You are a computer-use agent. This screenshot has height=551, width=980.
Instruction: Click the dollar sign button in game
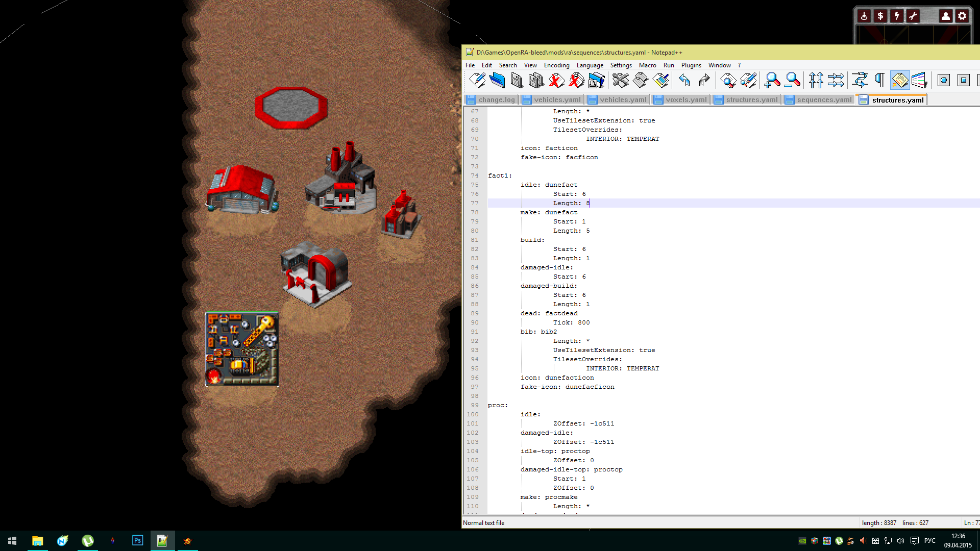coord(880,16)
